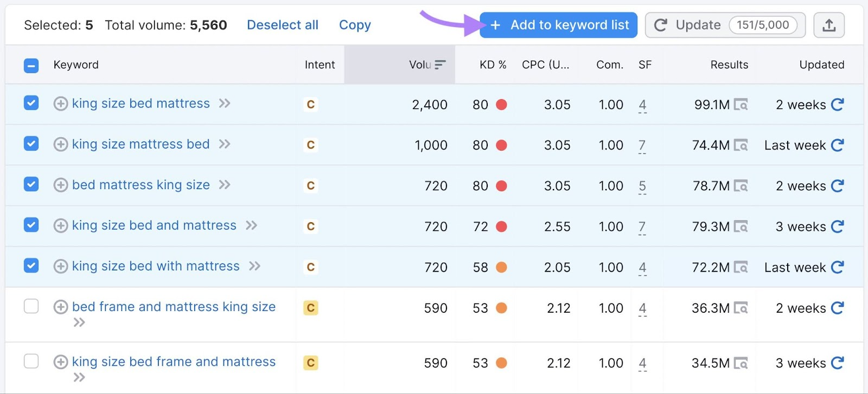Screen dimensions: 868x394
Task: View SERP for 'bed frame and mattress king size'
Action: coord(741,308)
